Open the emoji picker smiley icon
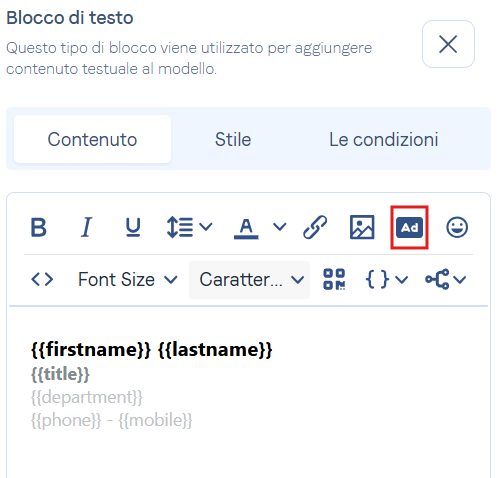The height and width of the screenshot is (478, 498). click(457, 227)
